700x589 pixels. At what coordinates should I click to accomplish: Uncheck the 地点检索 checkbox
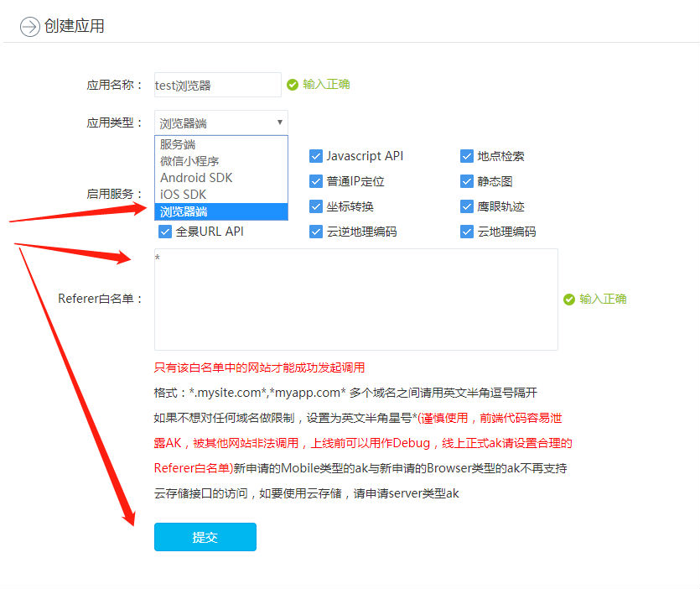[x=467, y=156]
